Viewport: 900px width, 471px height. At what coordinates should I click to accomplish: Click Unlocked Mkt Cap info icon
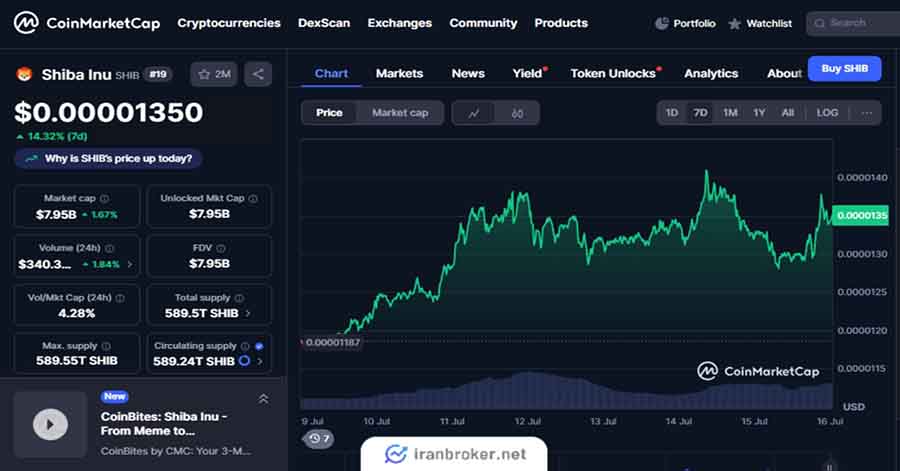click(253, 198)
